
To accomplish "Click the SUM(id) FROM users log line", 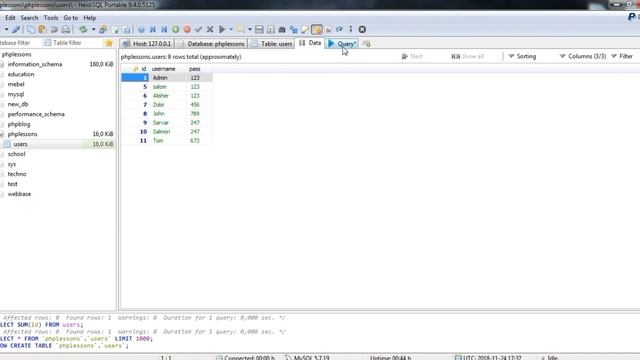I will [x=42, y=324].
